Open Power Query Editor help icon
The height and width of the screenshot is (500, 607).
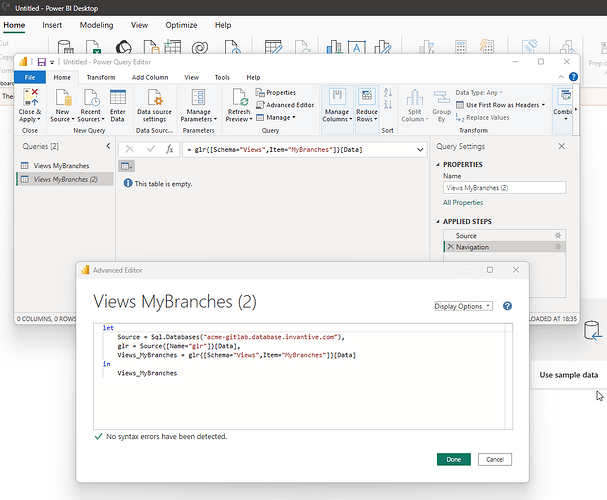573,77
